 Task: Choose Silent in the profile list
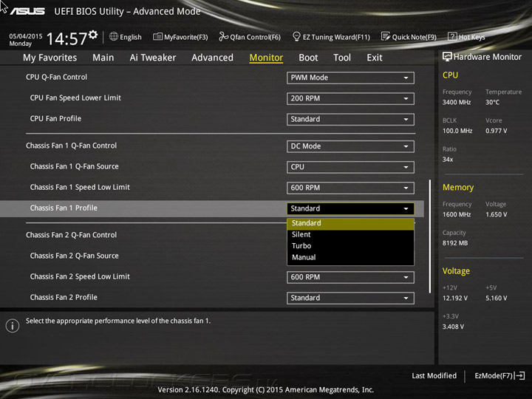click(350, 234)
